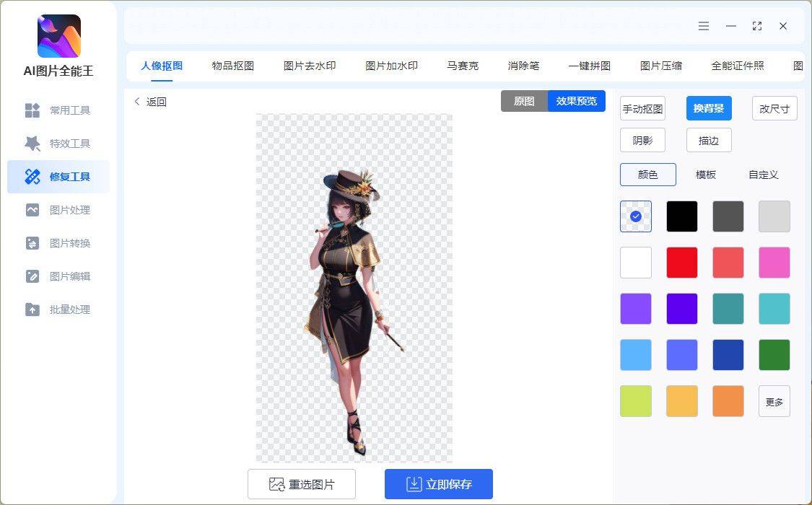Select the 自定义 background sub-tab
Screen dimensions: 812x505
(x=764, y=175)
